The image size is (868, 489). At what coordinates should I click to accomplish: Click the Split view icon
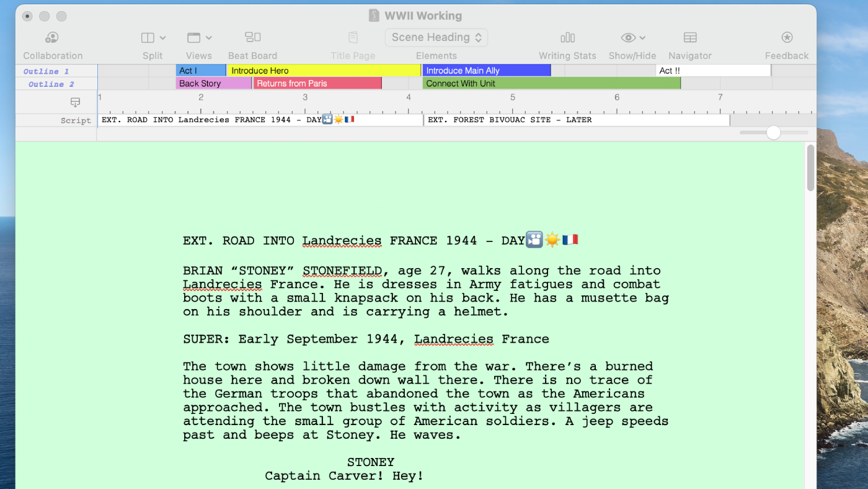click(x=148, y=37)
